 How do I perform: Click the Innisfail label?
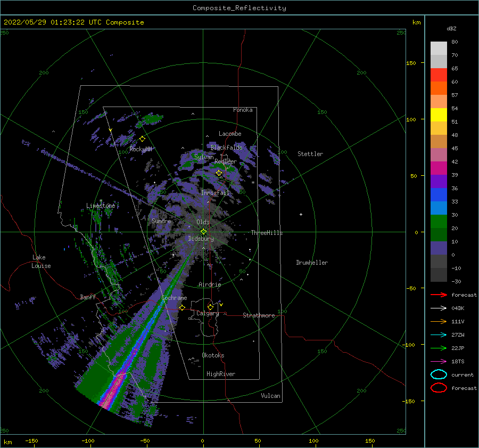(x=216, y=193)
